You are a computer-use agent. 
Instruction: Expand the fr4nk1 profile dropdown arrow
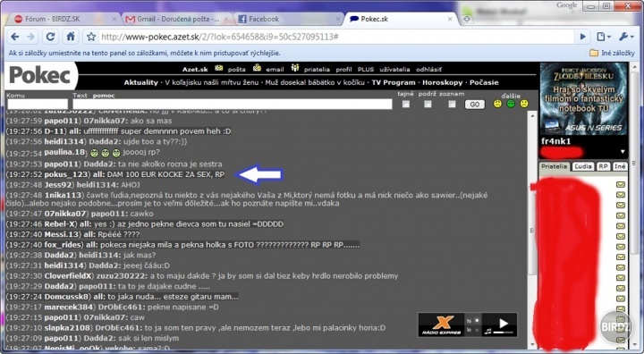[x=623, y=152]
